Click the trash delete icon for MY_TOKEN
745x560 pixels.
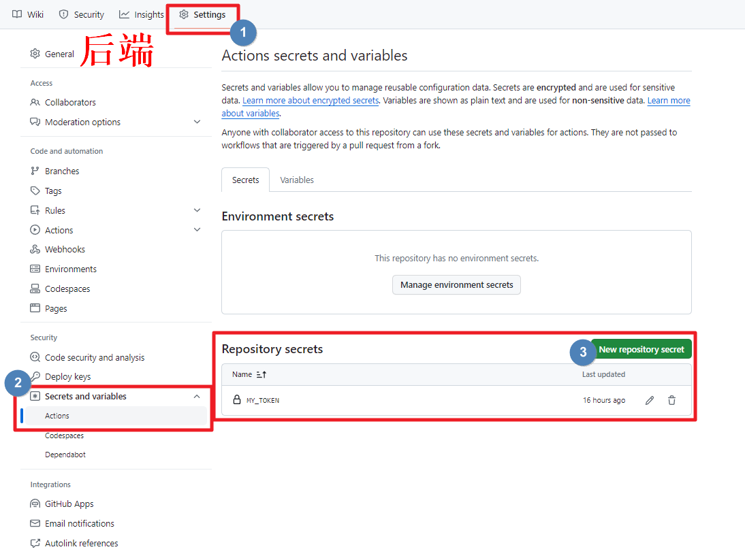[671, 400]
